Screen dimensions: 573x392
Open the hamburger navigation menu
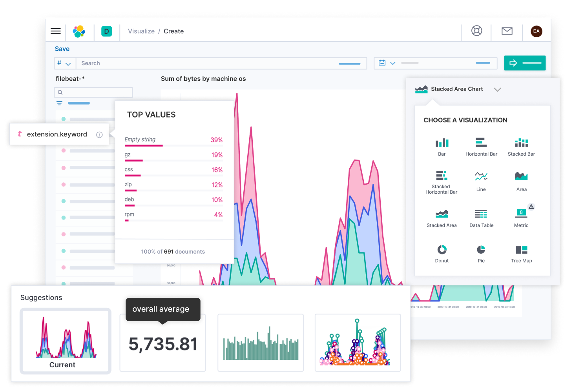[55, 31]
